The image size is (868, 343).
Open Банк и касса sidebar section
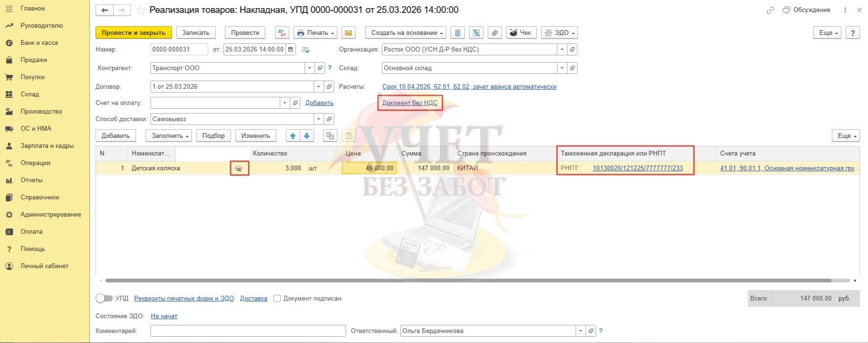tap(39, 43)
